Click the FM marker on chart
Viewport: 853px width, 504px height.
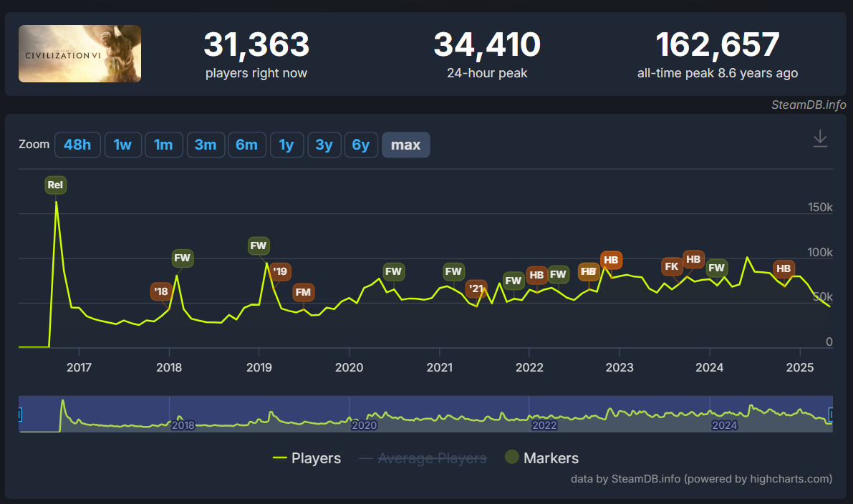point(303,293)
